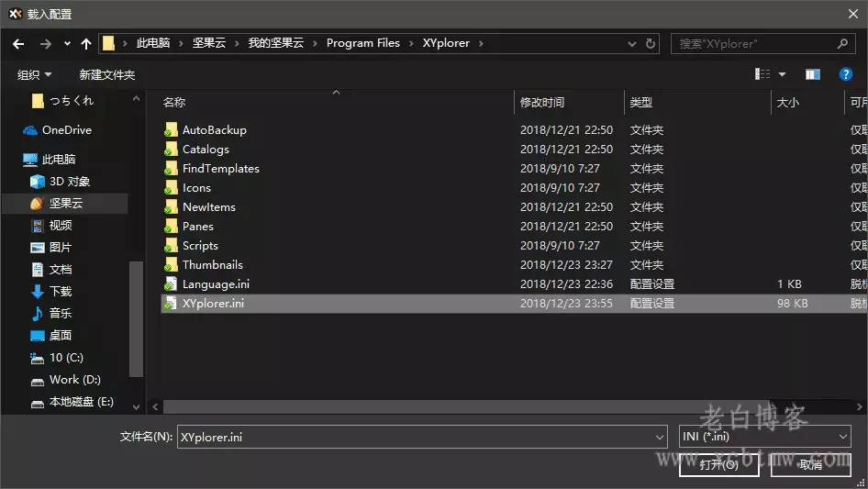Sort by 名称 column header
The height and width of the screenshot is (489, 868).
[173, 103]
